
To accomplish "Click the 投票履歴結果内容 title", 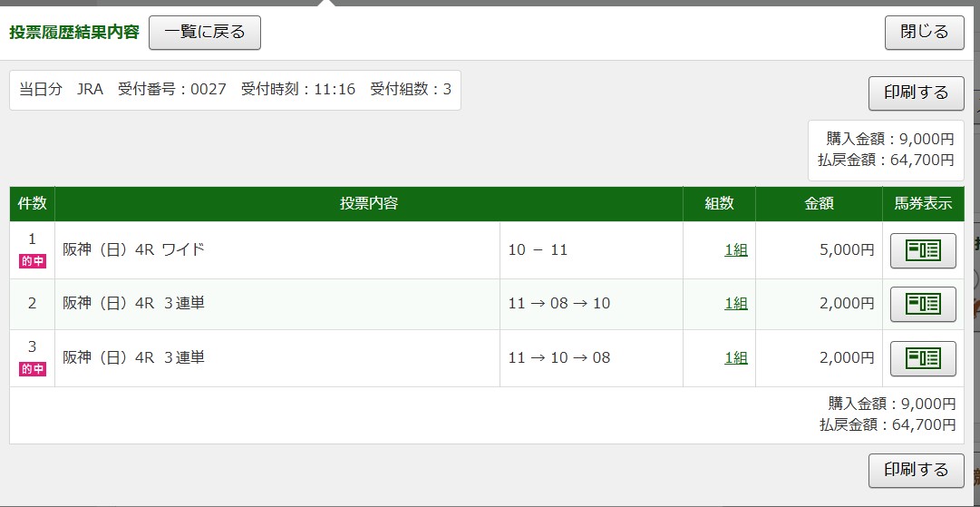I will coord(74,33).
